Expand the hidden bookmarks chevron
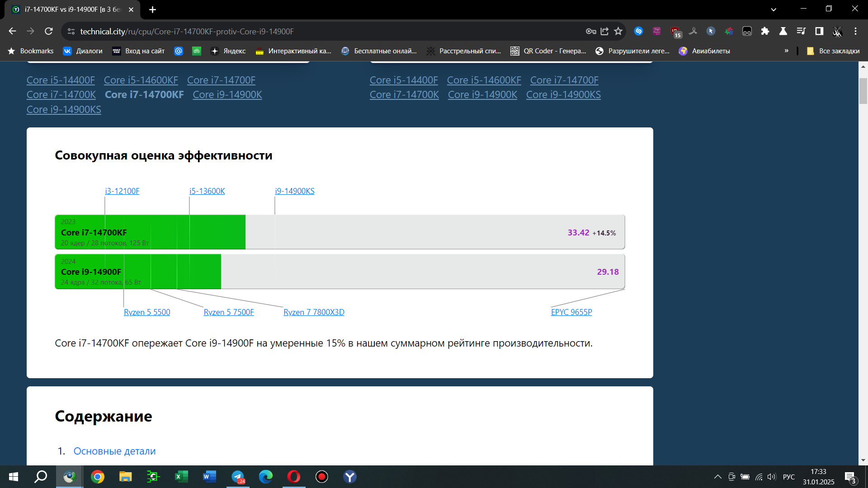This screenshot has height=488, width=868. pos(787,51)
